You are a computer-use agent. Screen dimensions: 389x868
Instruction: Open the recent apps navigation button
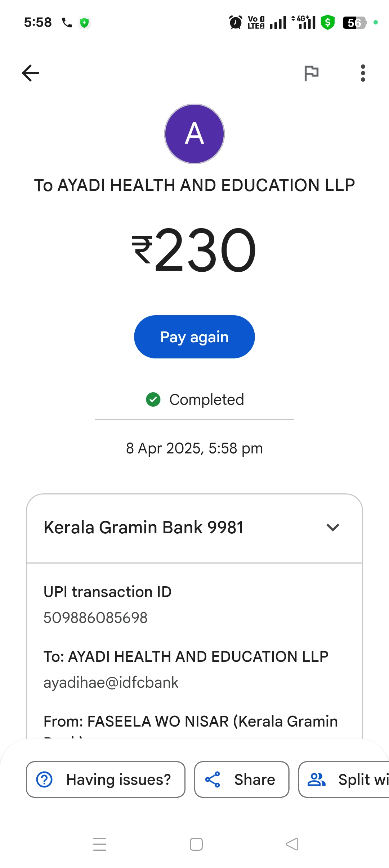(100, 844)
